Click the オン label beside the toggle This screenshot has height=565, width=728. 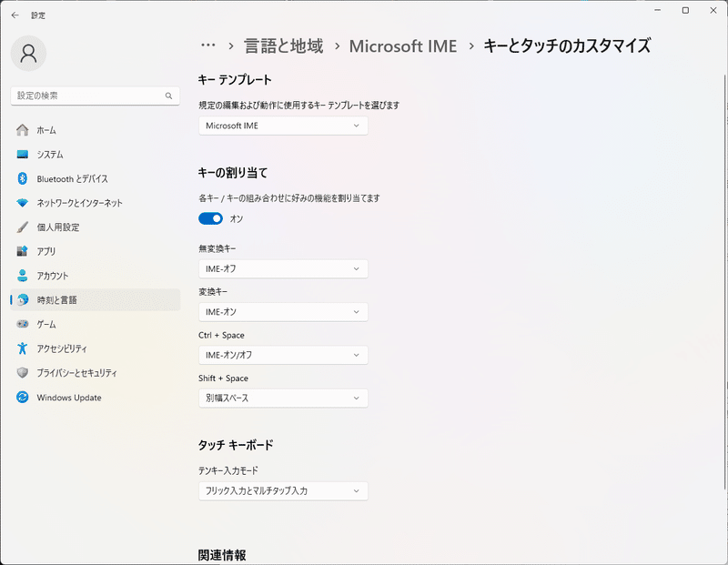[237, 218]
